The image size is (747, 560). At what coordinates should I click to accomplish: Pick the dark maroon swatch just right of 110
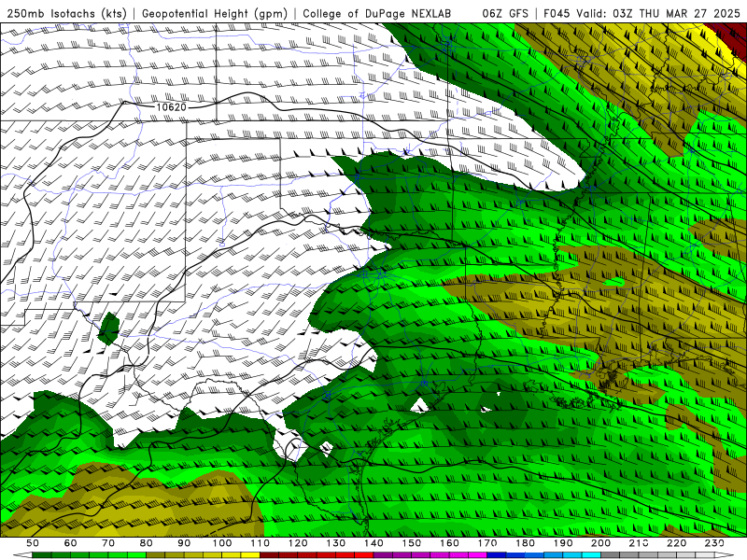point(270,555)
